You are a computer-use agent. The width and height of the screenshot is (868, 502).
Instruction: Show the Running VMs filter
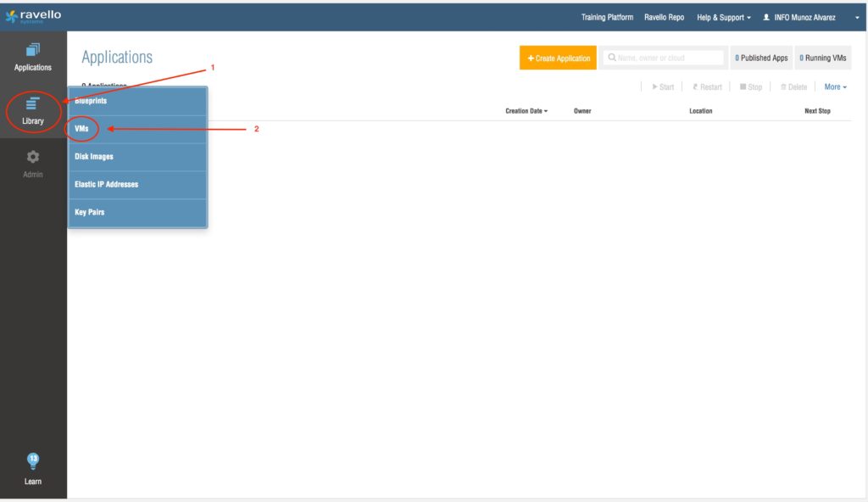click(x=822, y=58)
